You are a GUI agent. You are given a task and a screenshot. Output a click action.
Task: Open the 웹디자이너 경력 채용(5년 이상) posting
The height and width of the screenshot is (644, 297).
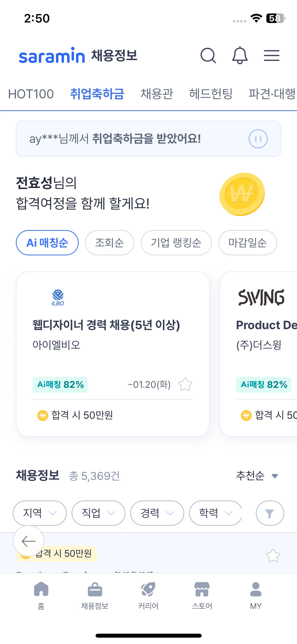106,325
